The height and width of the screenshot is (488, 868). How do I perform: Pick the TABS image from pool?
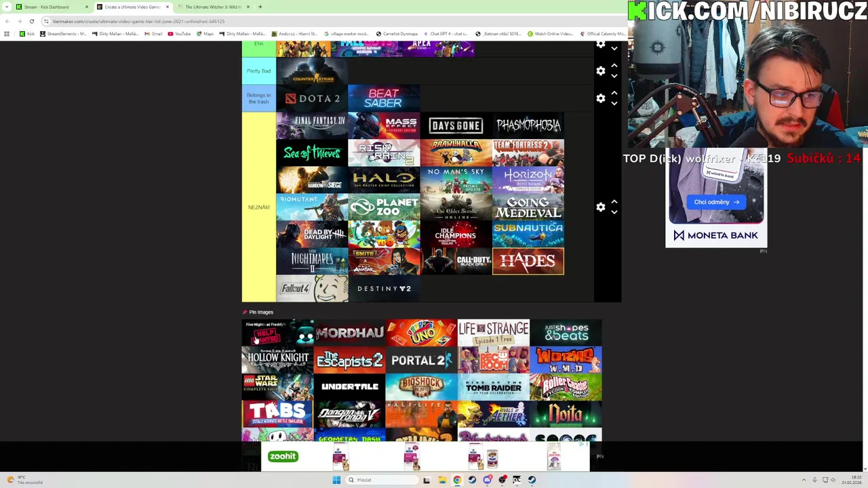click(277, 414)
